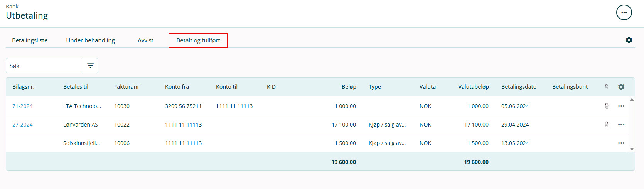Open row actions for Lønvarden AS payment
Screen dimensions: 644x189
621,125
